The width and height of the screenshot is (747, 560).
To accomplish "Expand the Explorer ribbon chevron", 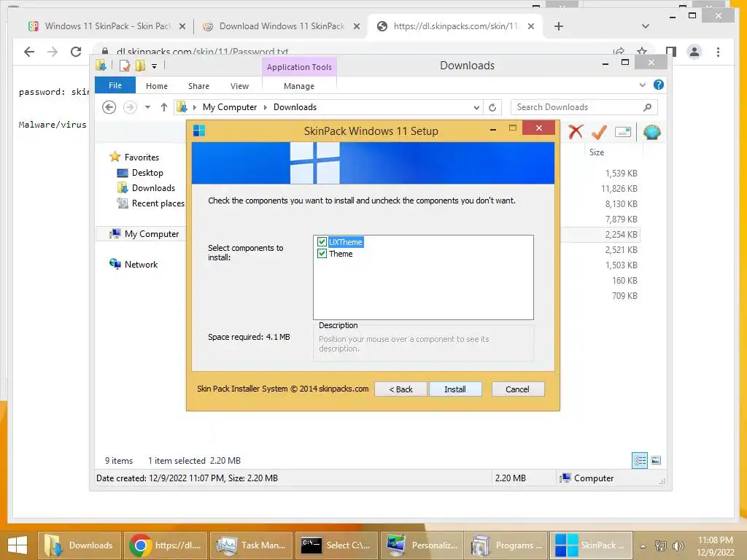I will [643, 85].
